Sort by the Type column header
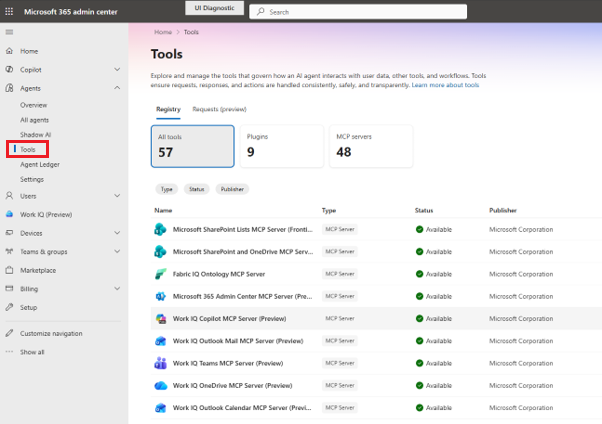Image resolution: width=602 pixels, height=424 pixels. click(329, 210)
